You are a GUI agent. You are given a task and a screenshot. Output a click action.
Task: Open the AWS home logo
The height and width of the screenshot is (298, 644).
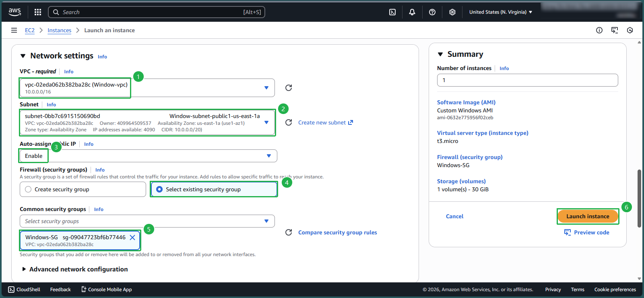15,12
